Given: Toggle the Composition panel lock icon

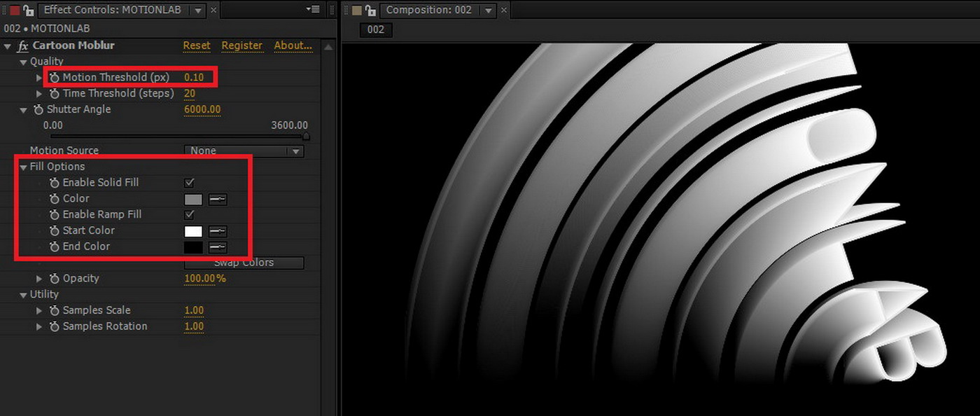Looking at the screenshot, I should [371, 11].
